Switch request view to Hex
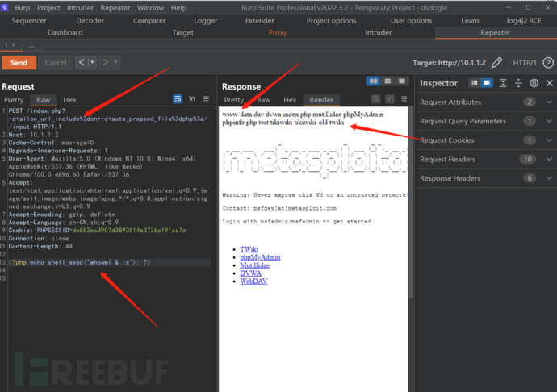The height and width of the screenshot is (392, 557). (69, 100)
